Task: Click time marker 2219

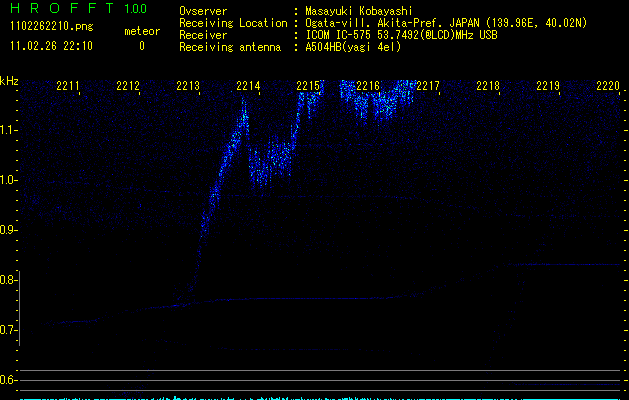Action: point(548,86)
